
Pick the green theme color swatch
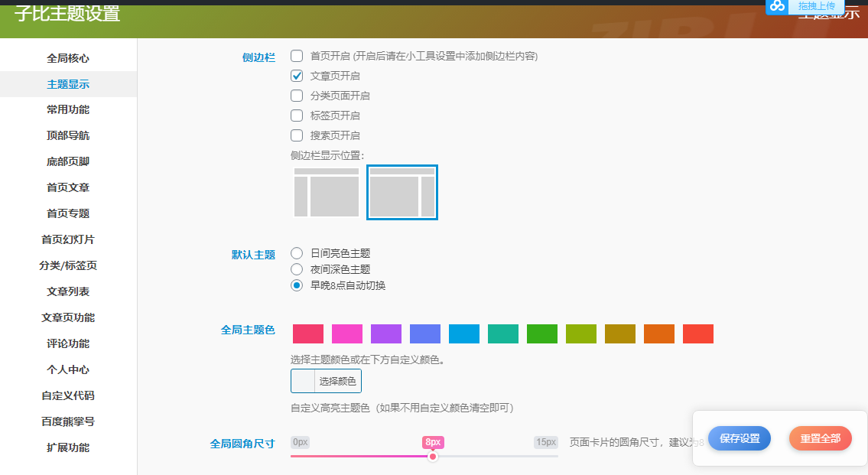(541, 333)
